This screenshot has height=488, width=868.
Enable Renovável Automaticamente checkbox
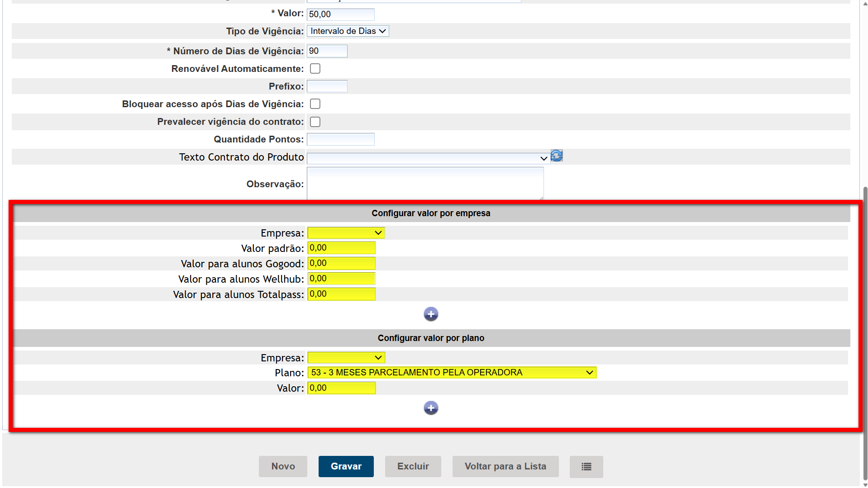point(315,69)
